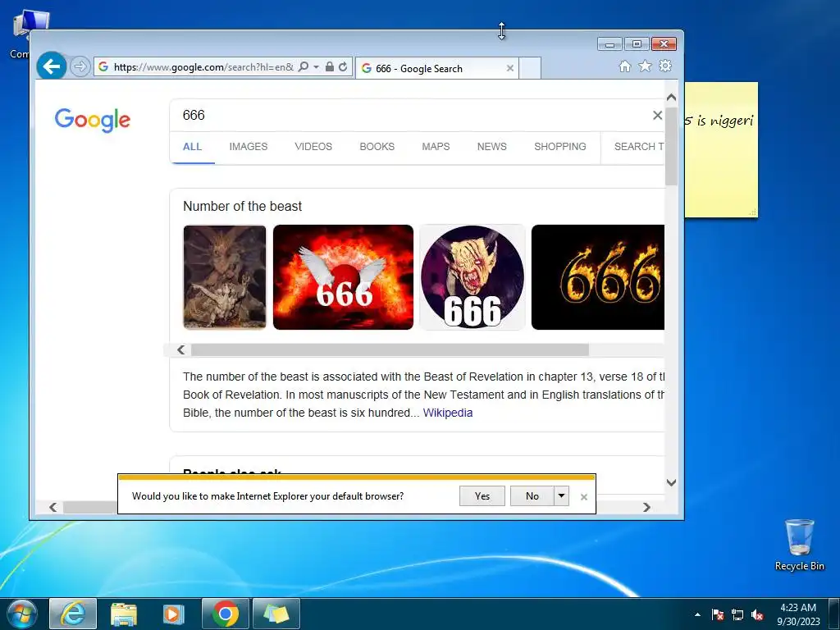Click the forward navigation arrow
The width and height of the screenshot is (840, 630).
[80, 66]
